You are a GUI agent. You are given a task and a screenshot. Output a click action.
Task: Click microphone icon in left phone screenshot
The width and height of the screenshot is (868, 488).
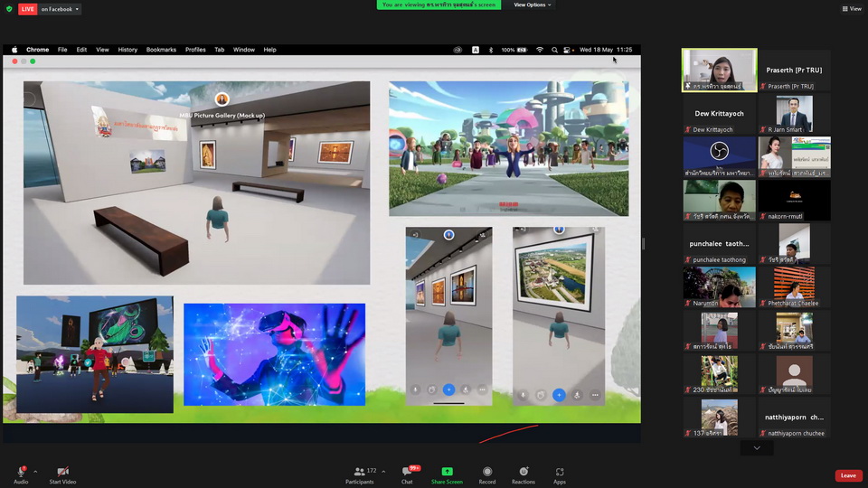click(415, 389)
